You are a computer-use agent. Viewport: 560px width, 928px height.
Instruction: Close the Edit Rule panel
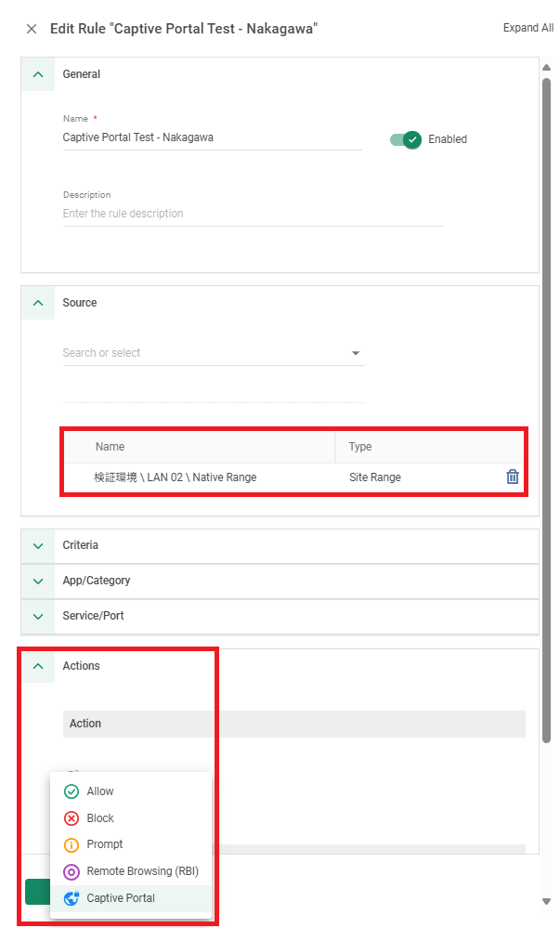click(x=32, y=29)
